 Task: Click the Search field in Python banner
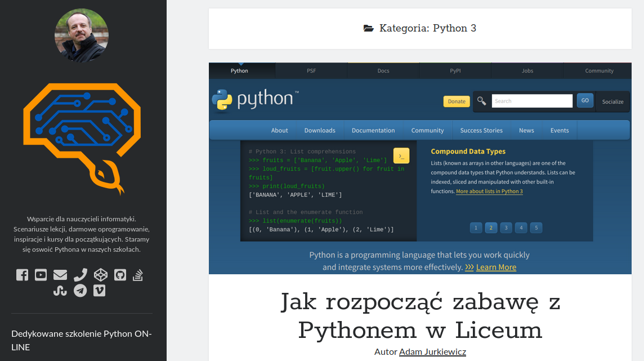pos(531,101)
